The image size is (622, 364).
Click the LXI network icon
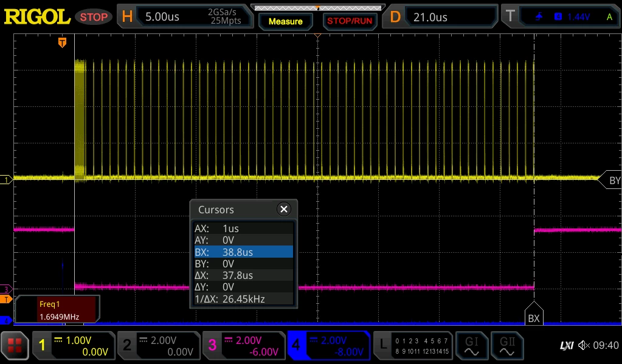click(567, 346)
